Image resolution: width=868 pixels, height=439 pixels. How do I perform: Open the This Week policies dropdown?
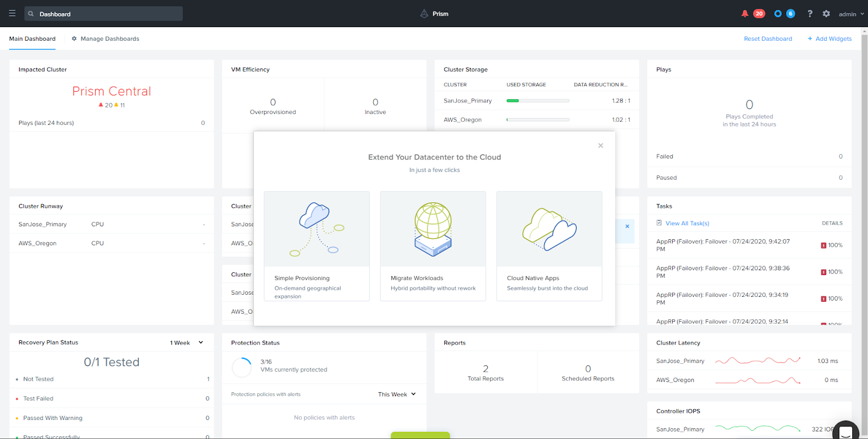[x=397, y=395]
